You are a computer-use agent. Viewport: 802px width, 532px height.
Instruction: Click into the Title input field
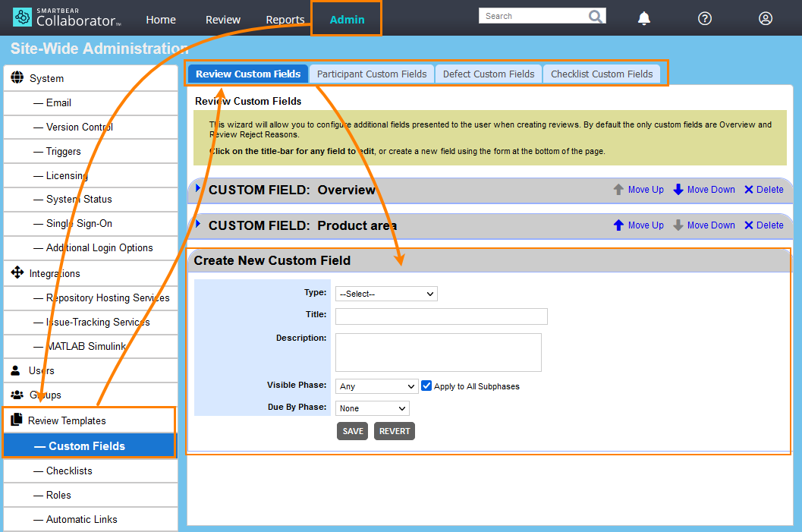(441, 316)
